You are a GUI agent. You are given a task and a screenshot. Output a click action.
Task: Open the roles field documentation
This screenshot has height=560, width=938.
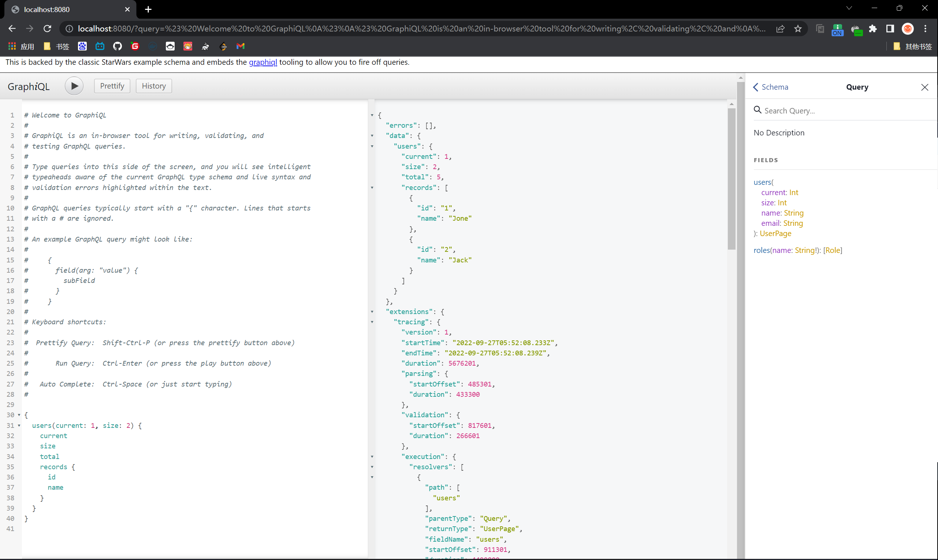[761, 250]
